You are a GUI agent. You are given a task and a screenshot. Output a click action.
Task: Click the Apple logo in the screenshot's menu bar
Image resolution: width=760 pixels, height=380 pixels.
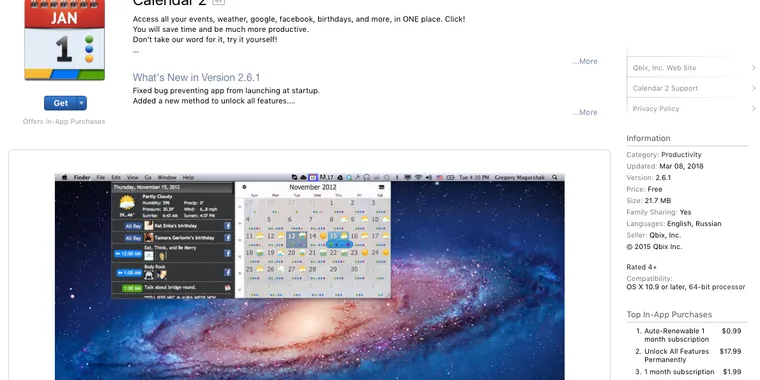tap(64, 177)
